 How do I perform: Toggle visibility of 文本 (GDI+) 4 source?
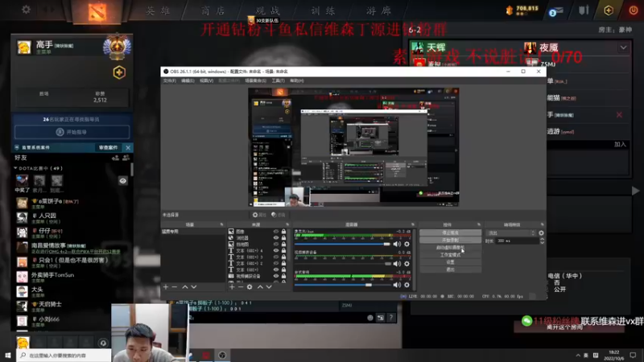tap(276, 250)
